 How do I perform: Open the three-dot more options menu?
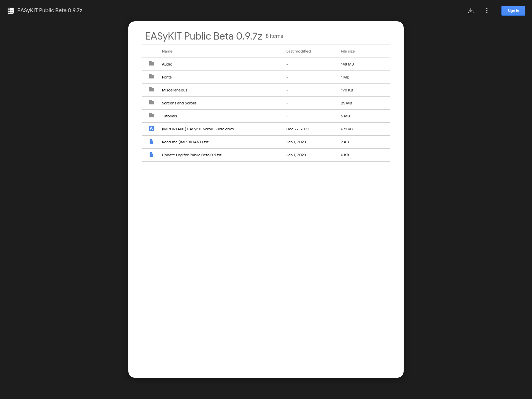487,11
